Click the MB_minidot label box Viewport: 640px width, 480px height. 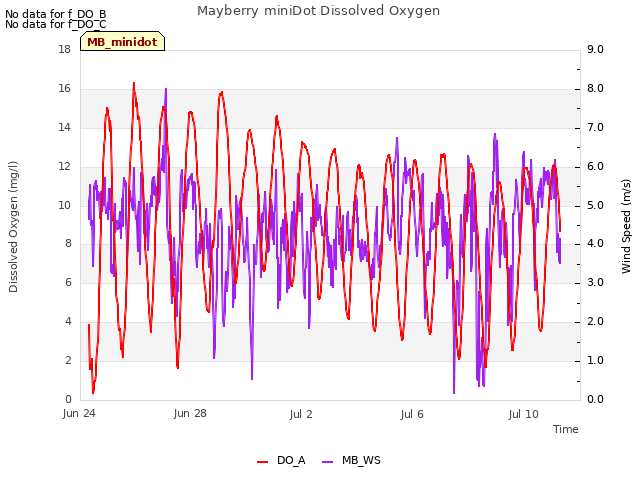(122, 42)
